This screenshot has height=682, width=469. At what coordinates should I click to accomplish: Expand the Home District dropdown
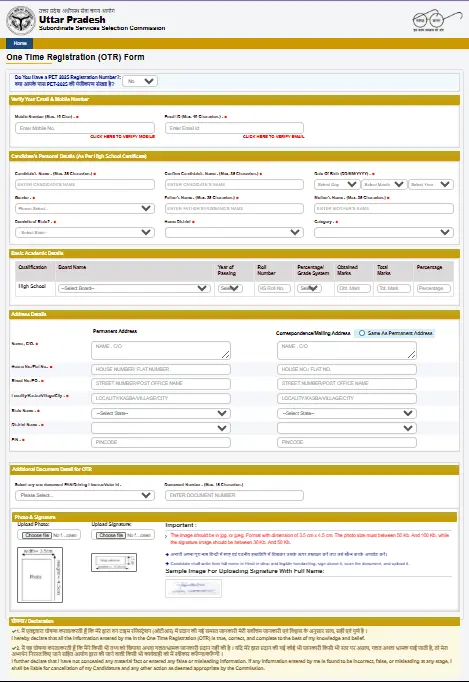tap(234, 232)
